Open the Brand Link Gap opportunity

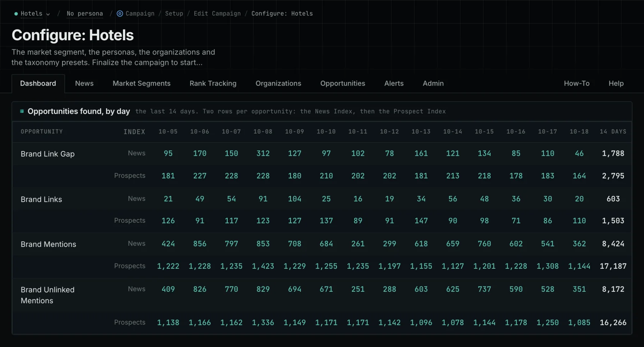pyautogui.click(x=48, y=154)
